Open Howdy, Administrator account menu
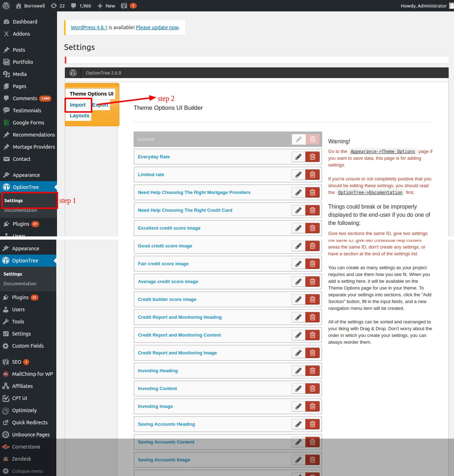 [x=424, y=6]
